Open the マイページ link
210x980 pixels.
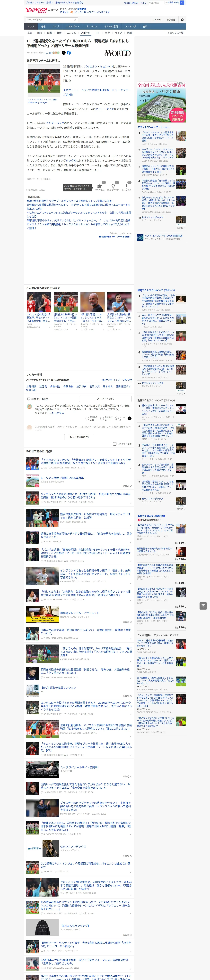pos(157,20)
